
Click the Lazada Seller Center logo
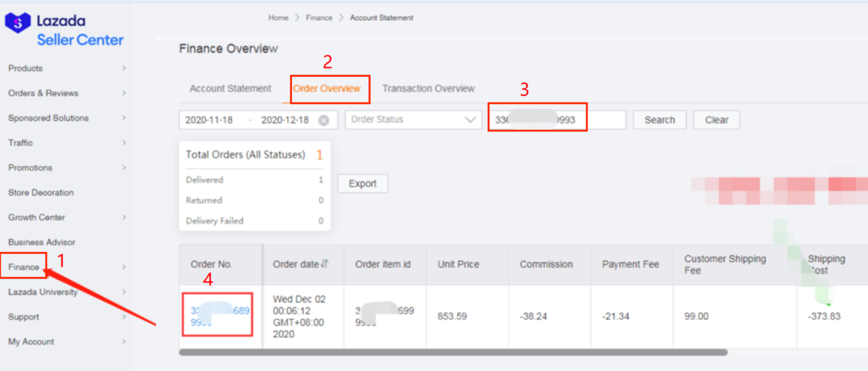pos(64,31)
